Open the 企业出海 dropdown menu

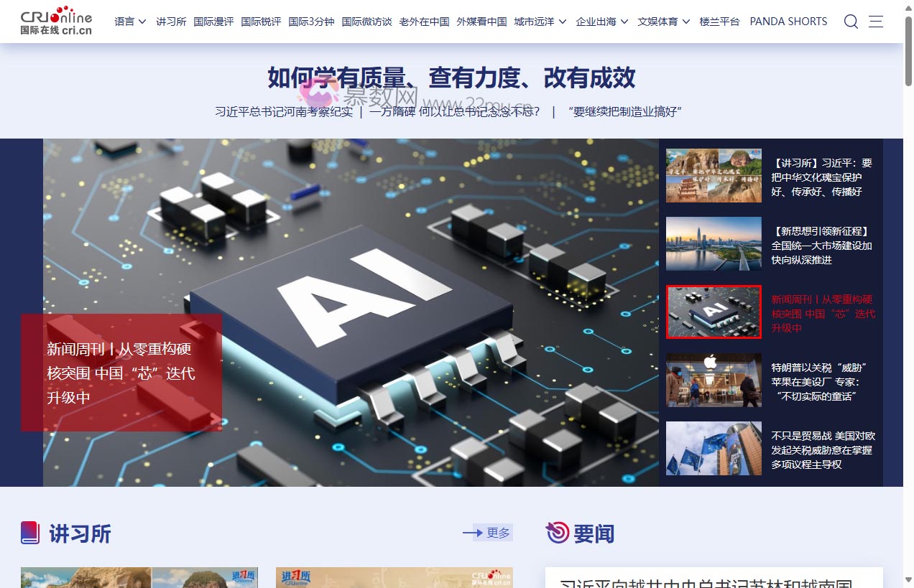tap(602, 22)
